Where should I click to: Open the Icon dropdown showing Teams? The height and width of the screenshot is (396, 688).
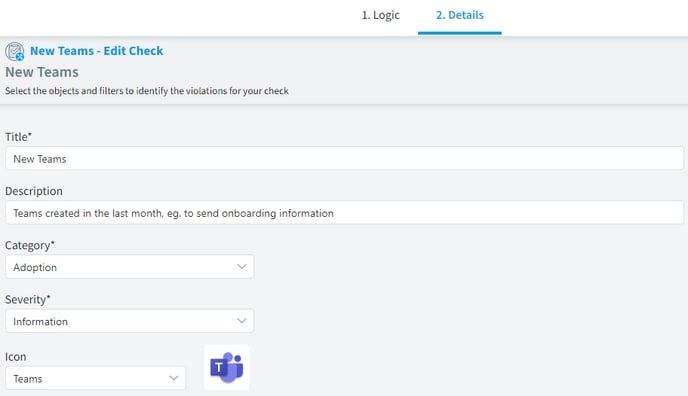point(96,378)
